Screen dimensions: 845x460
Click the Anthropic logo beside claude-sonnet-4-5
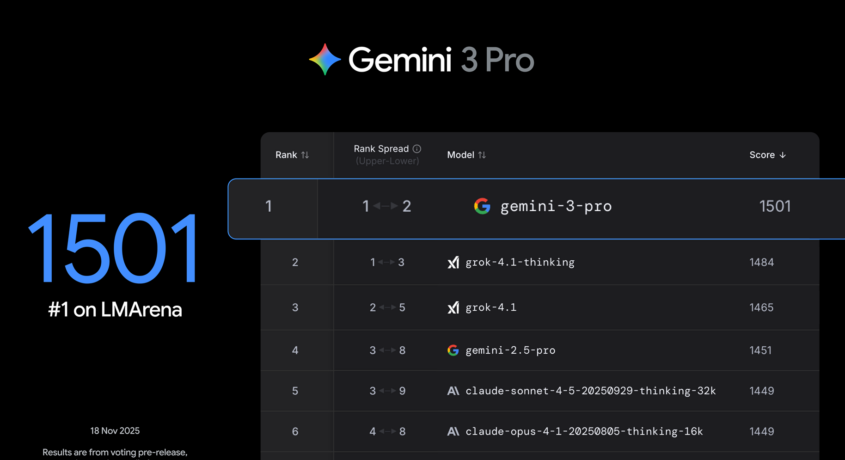tap(453, 391)
